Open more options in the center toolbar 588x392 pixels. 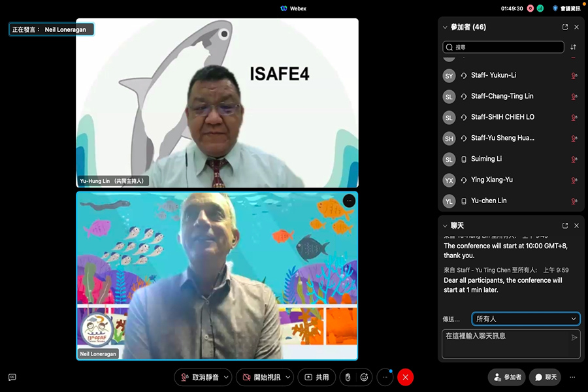385,378
